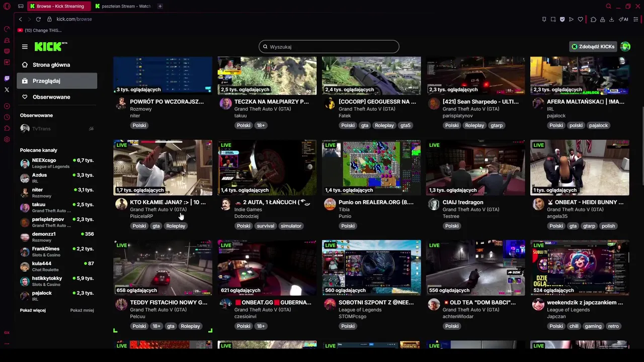Click angela35 streamer avatar
Image resolution: width=644 pixels, height=362 pixels.
[x=538, y=204]
